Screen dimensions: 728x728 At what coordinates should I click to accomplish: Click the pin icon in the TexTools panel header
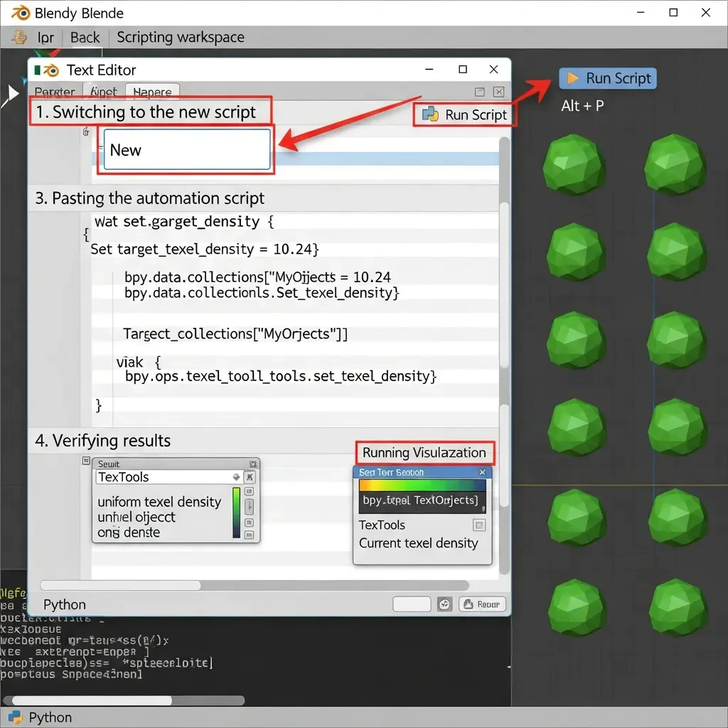coord(250,477)
